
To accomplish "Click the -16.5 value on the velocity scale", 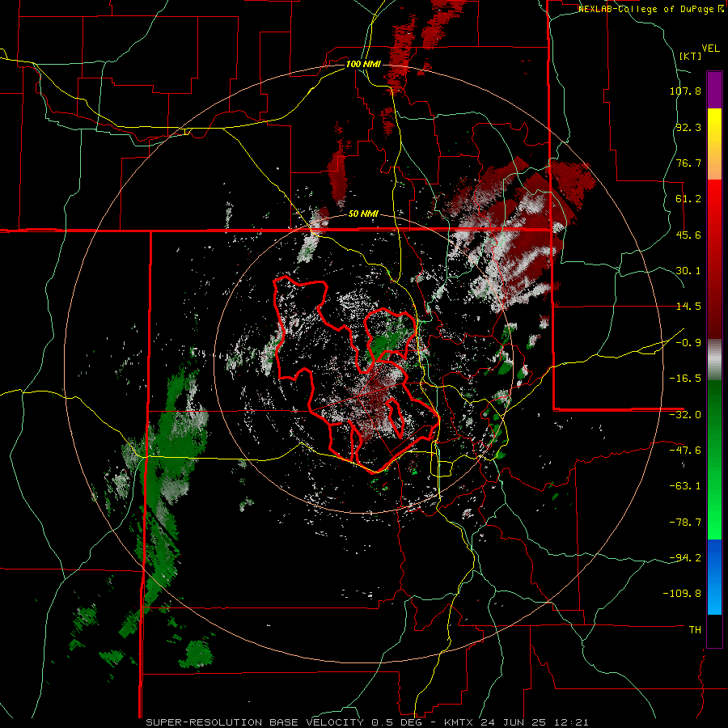I will click(685, 379).
